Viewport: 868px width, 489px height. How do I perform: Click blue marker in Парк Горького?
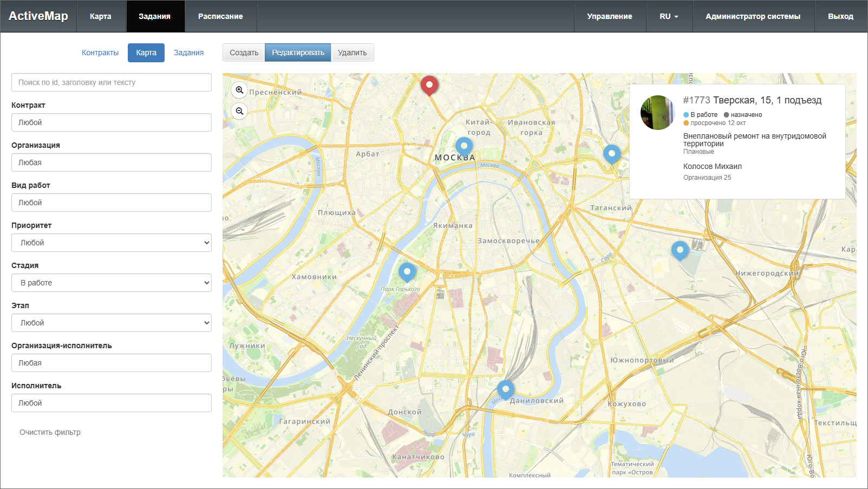[x=407, y=271]
